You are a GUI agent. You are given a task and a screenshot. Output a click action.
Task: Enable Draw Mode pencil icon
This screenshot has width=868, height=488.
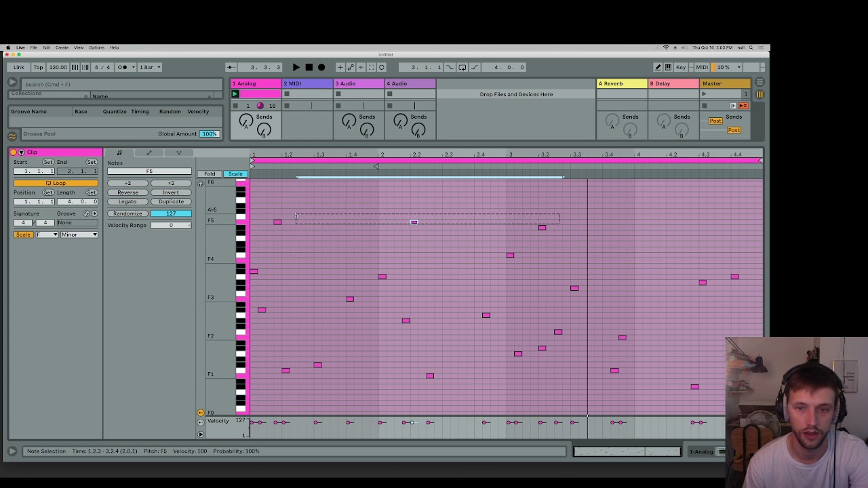coord(658,67)
